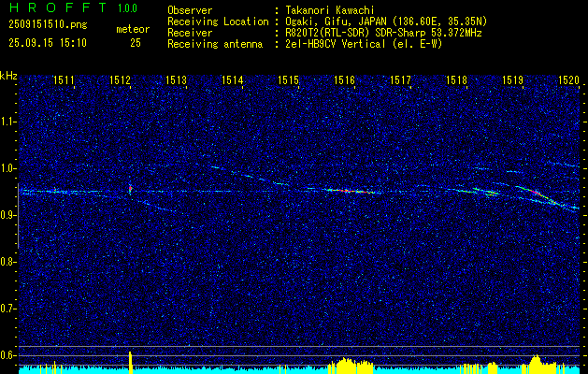
Task: Click the 1520 time axis label
Action: click(568, 79)
